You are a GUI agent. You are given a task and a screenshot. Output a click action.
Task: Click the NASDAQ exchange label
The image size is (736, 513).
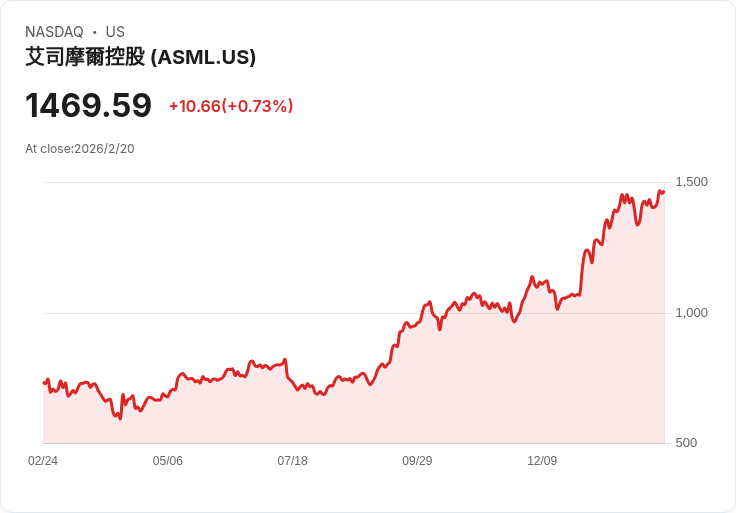point(54,32)
